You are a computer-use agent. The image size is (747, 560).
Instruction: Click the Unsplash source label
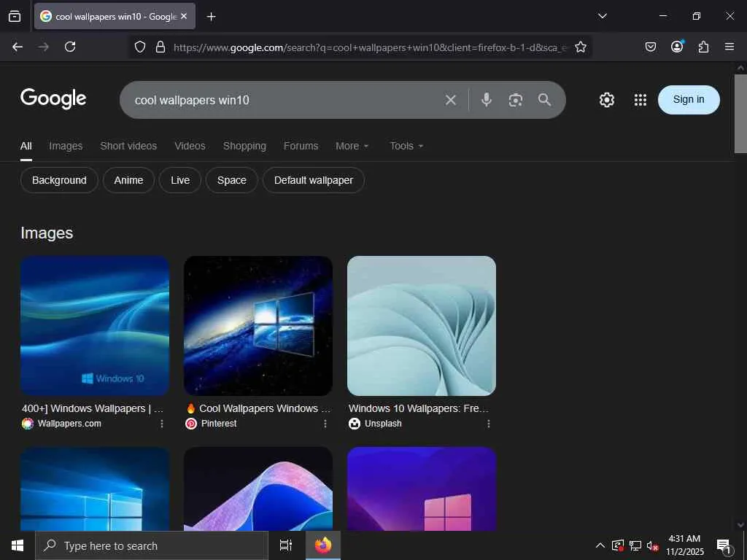(x=383, y=424)
